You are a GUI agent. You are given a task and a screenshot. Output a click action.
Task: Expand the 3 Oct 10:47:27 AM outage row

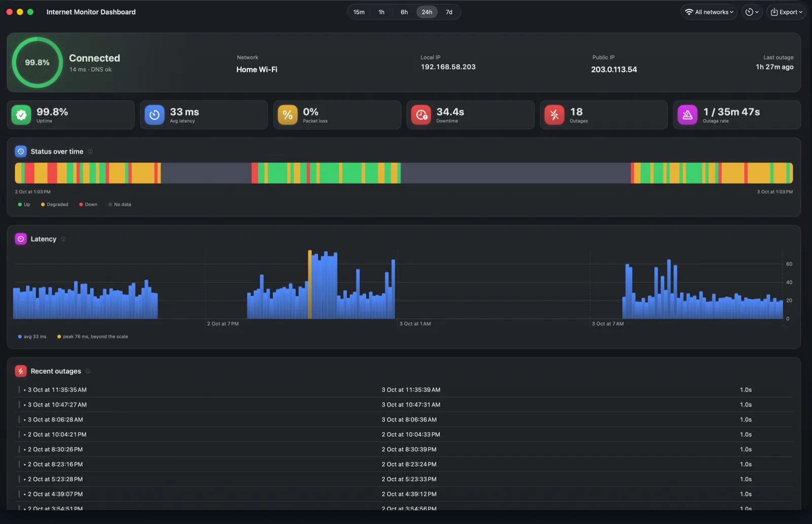pos(25,405)
